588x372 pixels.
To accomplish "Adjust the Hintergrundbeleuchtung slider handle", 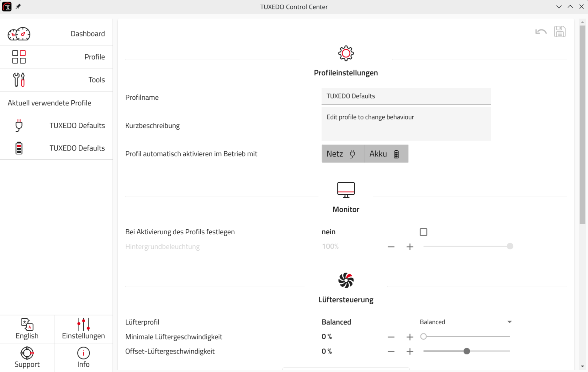I will click(510, 246).
